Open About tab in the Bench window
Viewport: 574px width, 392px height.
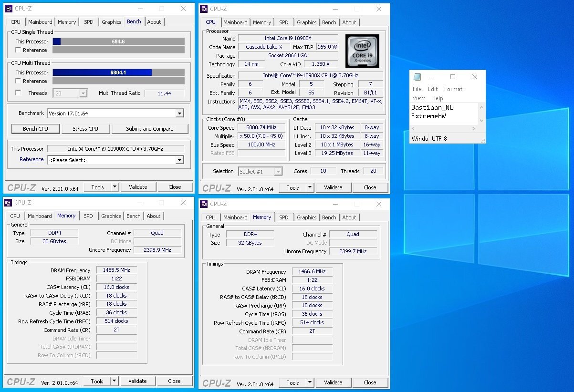coord(154,22)
